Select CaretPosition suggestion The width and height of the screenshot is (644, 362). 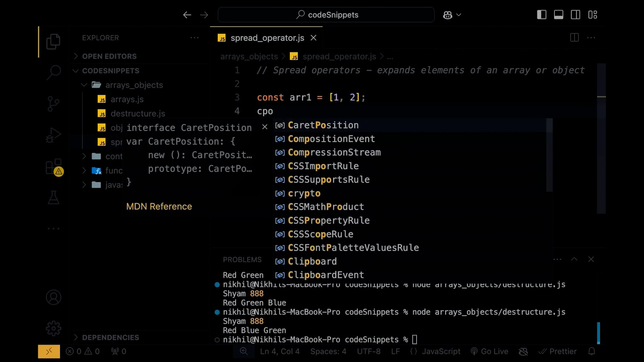tap(410, 125)
